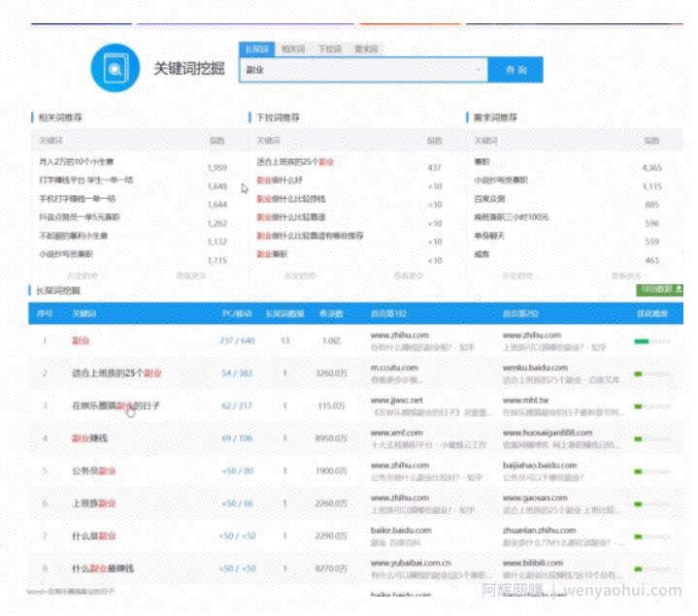Switch to the 下拉词 tab
Viewport: 698px width, 616px height.
coord(330,49)
